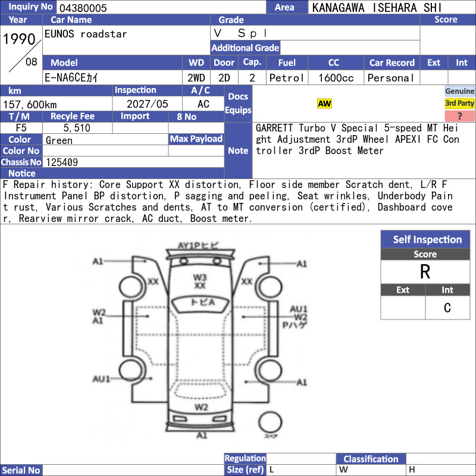Click the Max Payload label
Screen dimensions: 476x476
(196, 139)
